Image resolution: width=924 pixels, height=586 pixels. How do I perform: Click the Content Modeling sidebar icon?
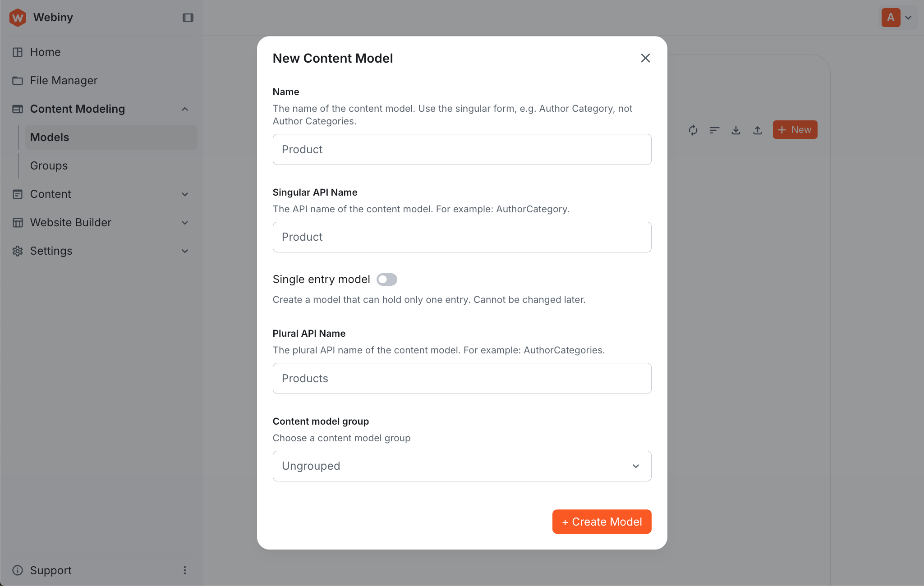click(18, 109)
